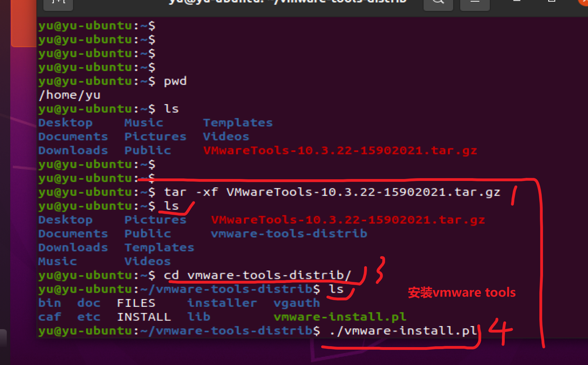Click the caf directory name
This screenshot has width=588, height=365.
[49, 317]
